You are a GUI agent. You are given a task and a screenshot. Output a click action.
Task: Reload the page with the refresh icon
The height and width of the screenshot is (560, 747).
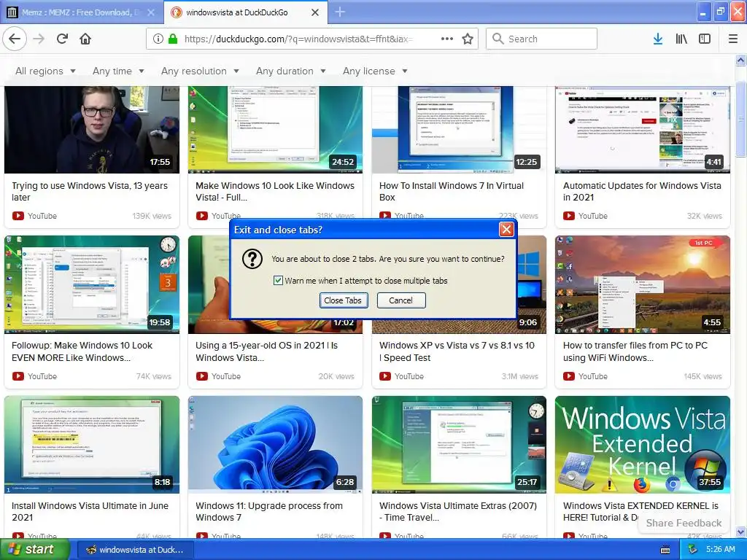click(62, 39)
